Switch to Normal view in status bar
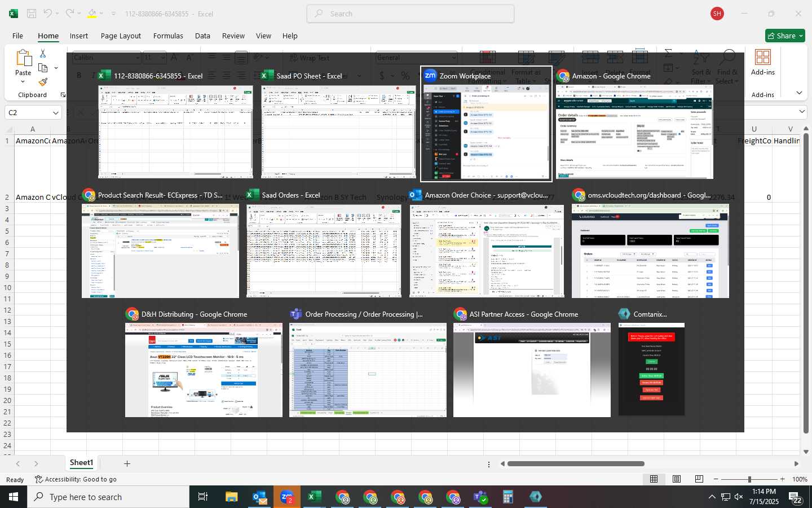 654,479
